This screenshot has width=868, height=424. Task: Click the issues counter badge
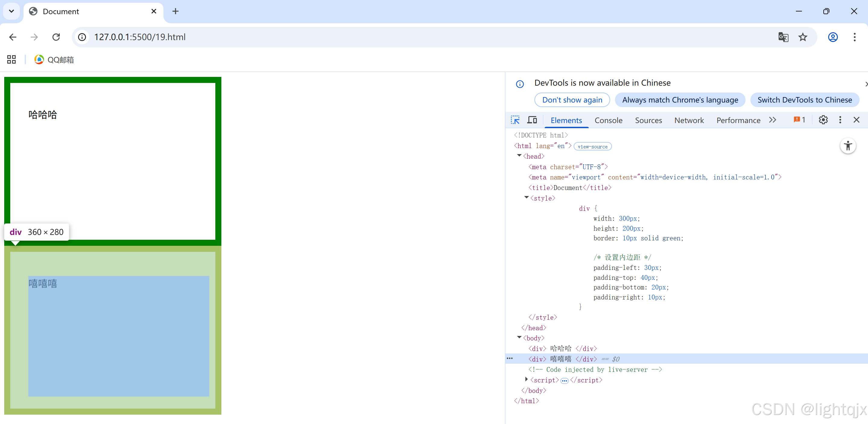tap(799, 120)
